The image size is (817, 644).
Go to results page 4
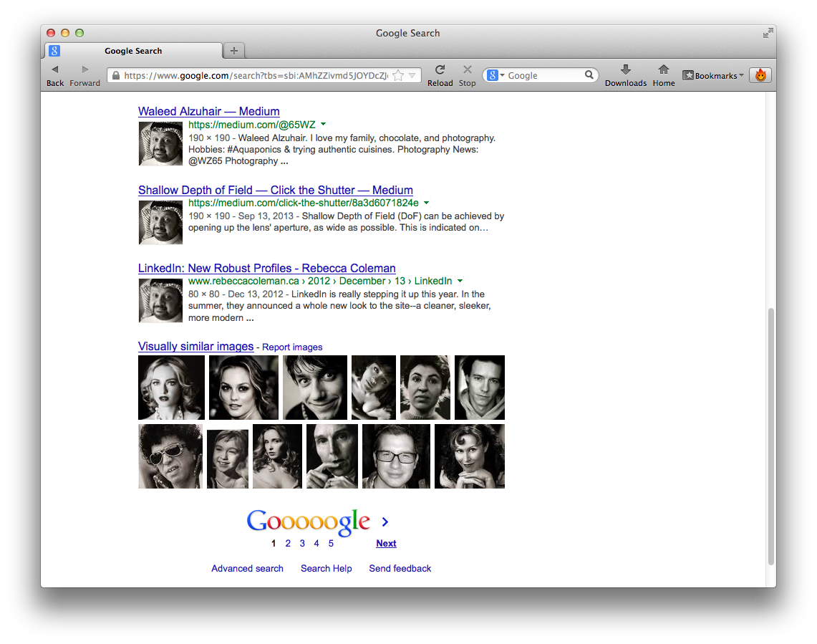point(316,543)
